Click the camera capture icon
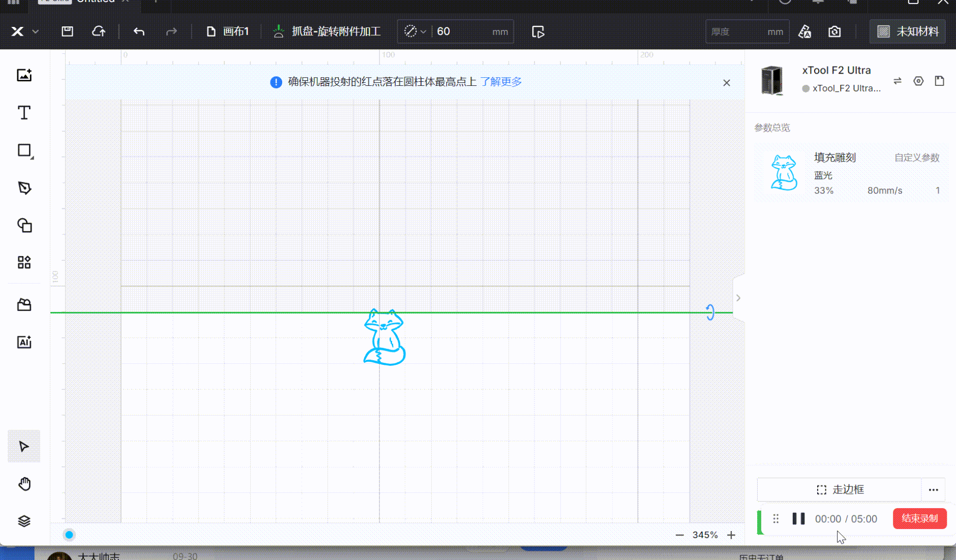The width and height of the screenshot is (956, 560). pos(834,32)
